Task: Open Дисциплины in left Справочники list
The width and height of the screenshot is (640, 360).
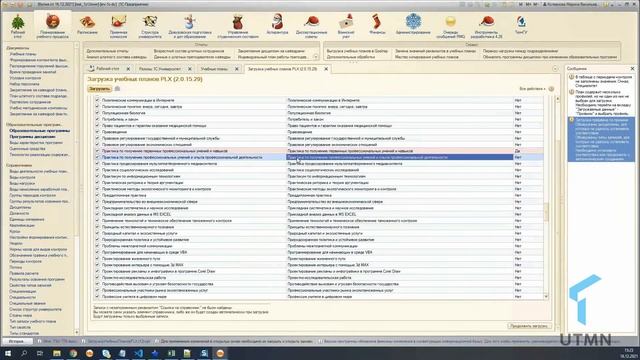Action: tap(20, 207)
